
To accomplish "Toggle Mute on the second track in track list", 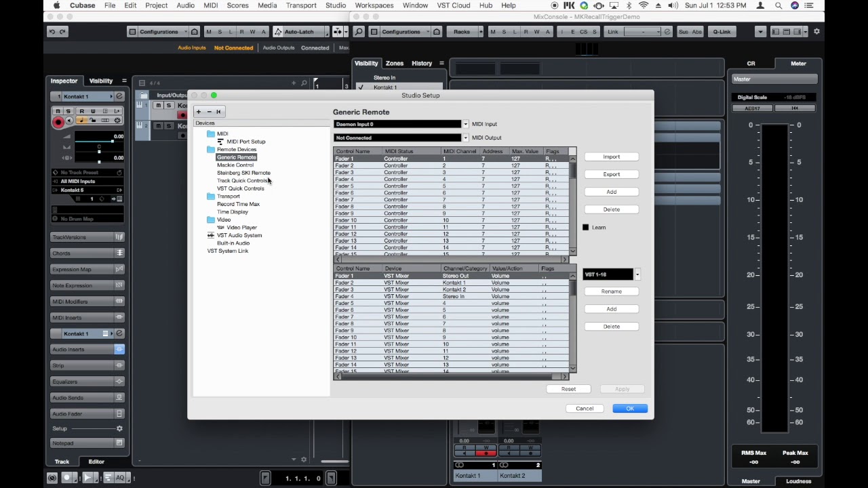I will pos(159,126).
